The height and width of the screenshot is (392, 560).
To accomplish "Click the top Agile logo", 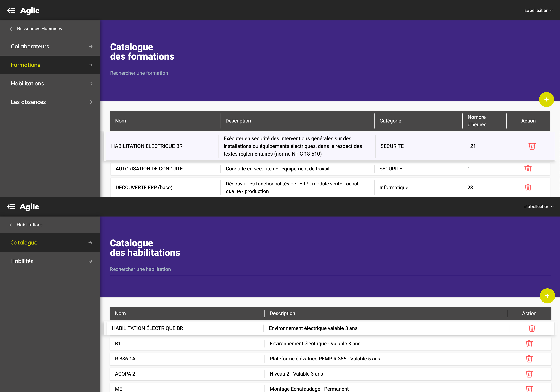I will pyautogui.click(x=29, y=11).
